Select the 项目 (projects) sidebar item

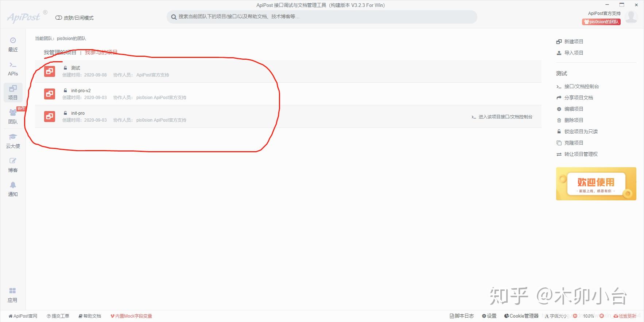point(13,93)
